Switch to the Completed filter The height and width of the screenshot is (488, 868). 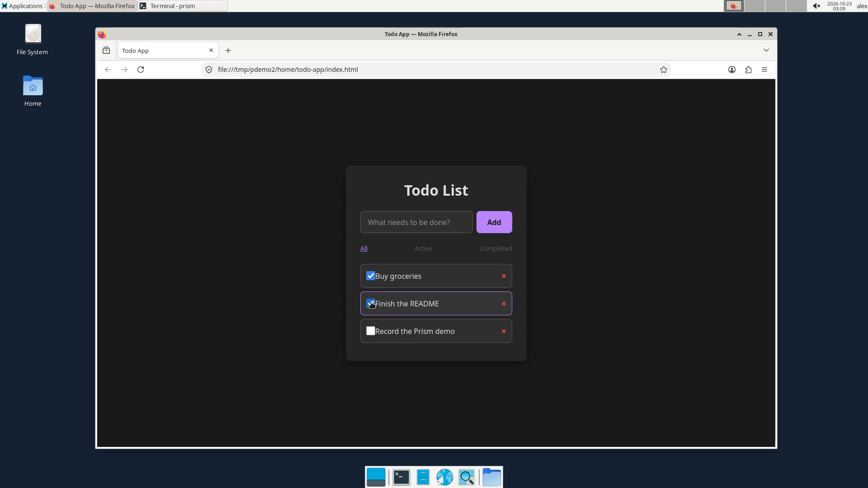click(x=496, y=249)
